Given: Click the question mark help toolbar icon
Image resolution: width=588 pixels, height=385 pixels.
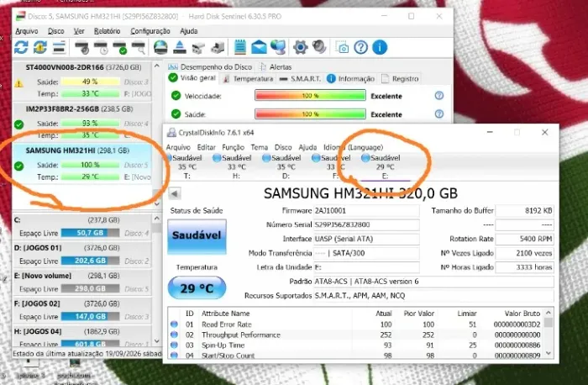Looking at the screenshot, I should tap(360, 48).
